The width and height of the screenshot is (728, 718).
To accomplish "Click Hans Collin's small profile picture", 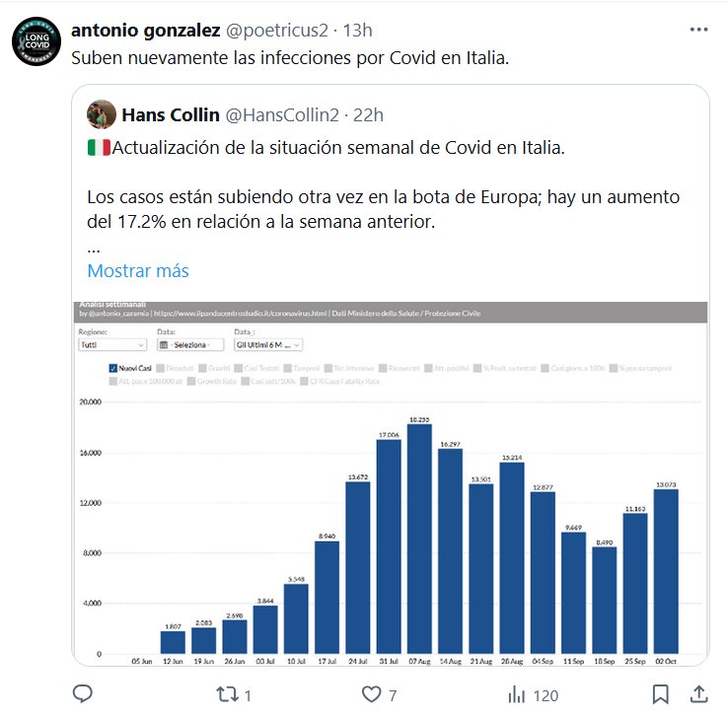I will pos(101,115).
